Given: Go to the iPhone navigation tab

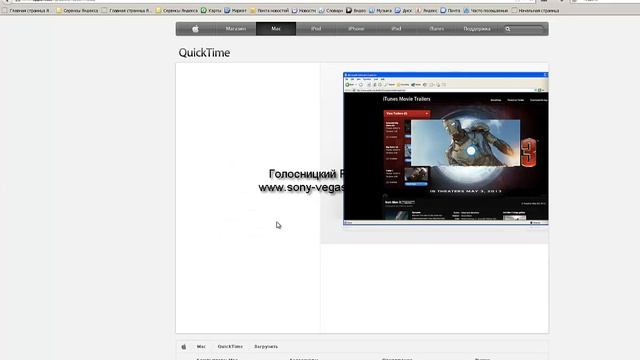Looking at the screenshot, I should pos(356,29).
